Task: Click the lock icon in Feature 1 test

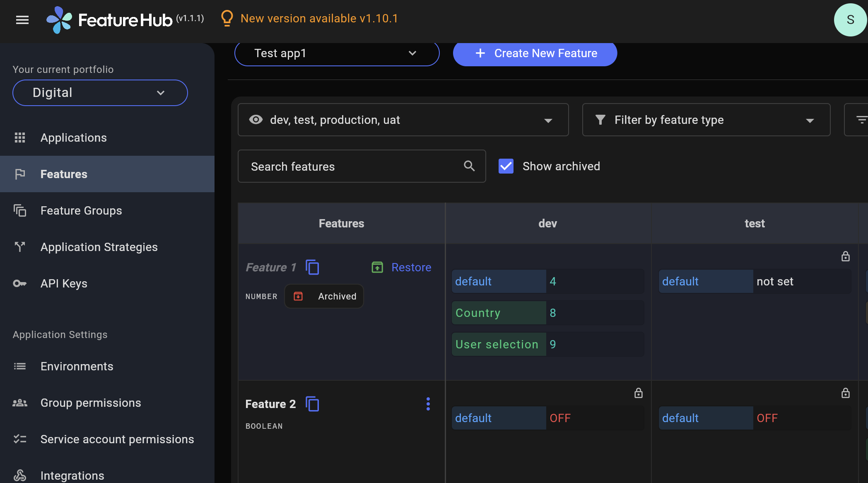Action: pyautogui.click(x=846, y=256)
